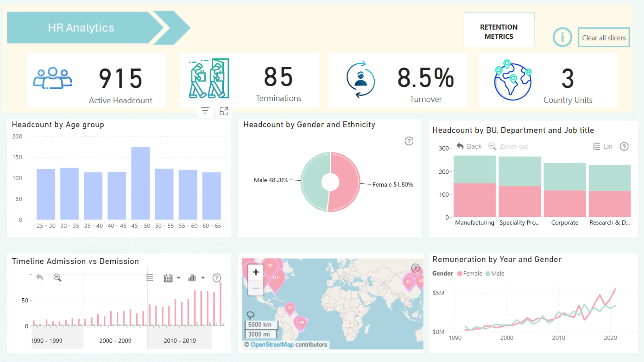Select the 2010 - 2019 period in timeline
Viewport: 644px width, 362px height.
180,341
